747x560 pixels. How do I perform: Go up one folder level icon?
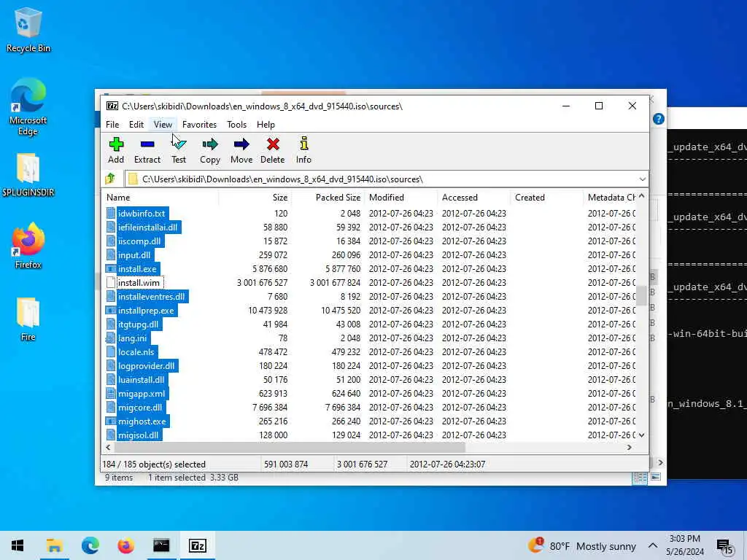111,179
